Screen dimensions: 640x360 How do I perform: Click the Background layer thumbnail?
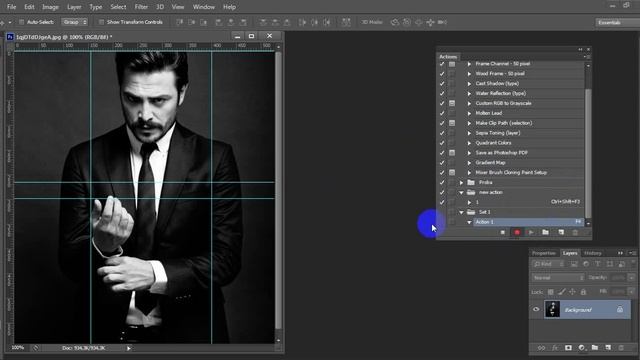[553, 309]
